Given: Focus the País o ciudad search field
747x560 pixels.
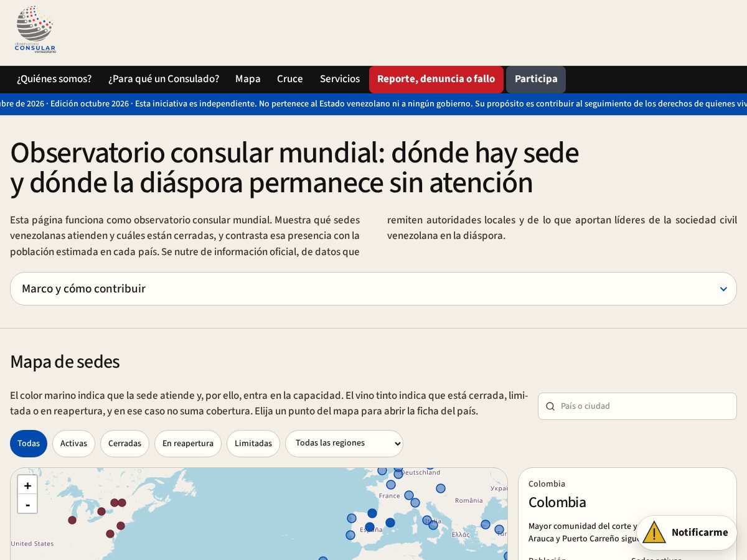Looking at the screenshot, I should (637, 406).
